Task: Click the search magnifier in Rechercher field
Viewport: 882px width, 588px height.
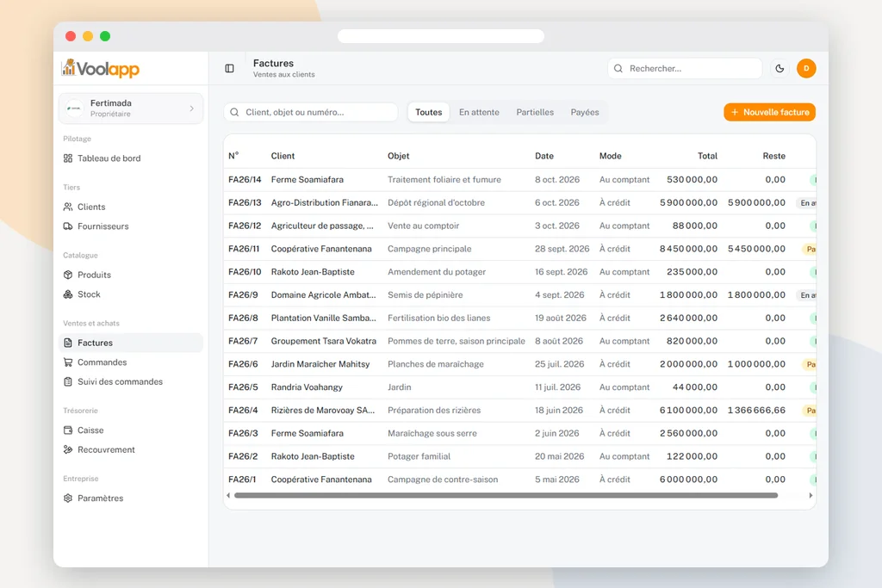Action: pyautogui.click(x=618, y=69)
